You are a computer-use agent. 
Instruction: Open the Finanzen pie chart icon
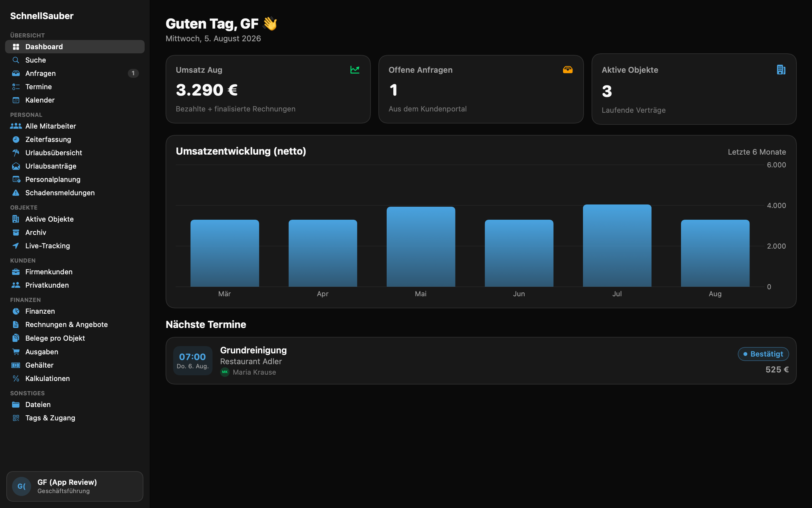point(16,311)
